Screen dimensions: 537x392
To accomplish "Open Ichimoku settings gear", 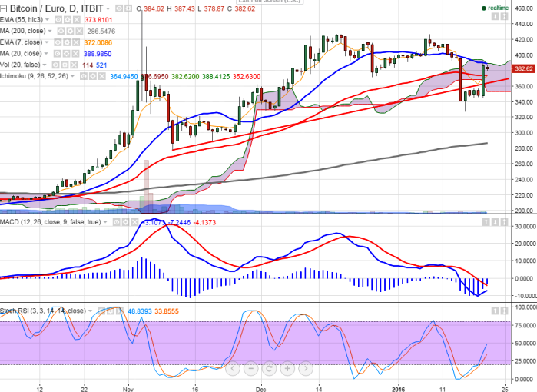I will click(x=93, y=76).
